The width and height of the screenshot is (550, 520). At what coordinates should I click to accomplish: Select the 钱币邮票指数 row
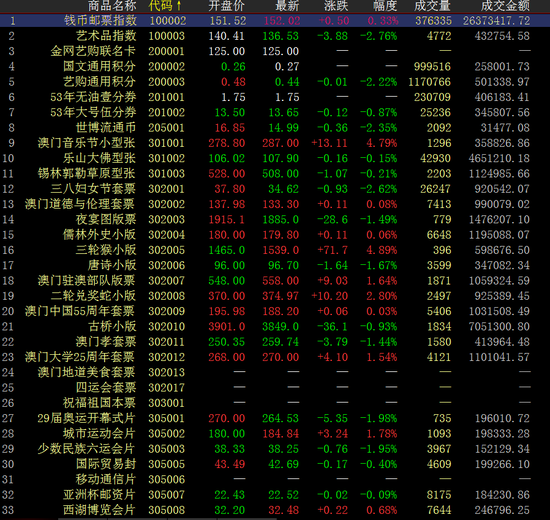click(x=275, y=21)
